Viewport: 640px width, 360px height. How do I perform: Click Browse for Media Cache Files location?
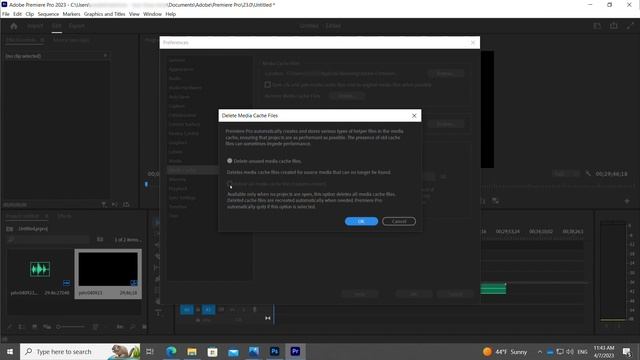pyautogui.click(x=445, y=74)
